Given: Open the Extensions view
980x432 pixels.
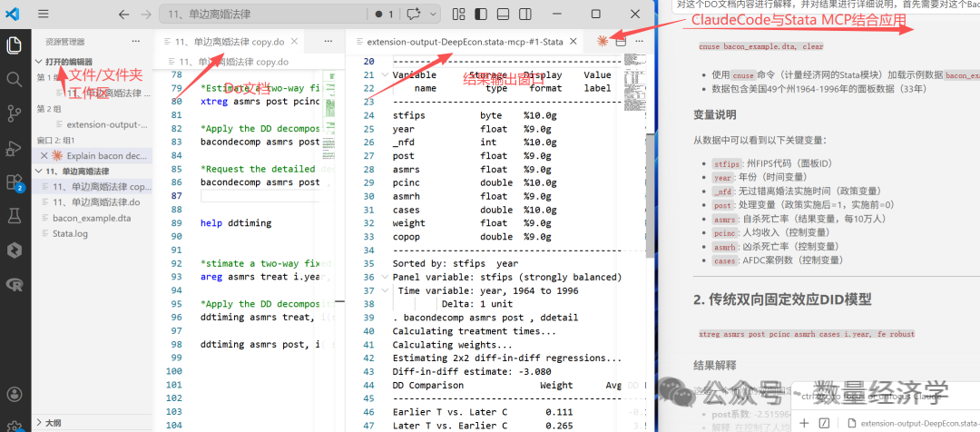Looking at the screenshot, I should [14, 182].
